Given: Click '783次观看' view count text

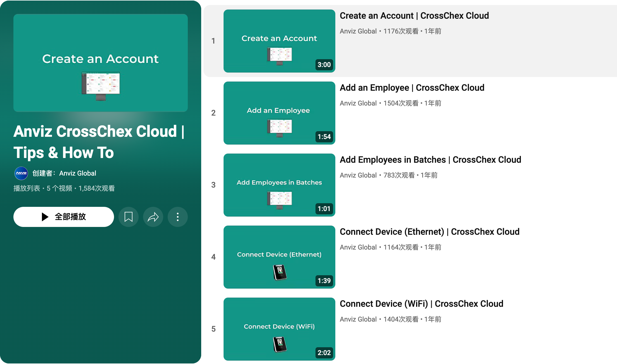Looking at the screenshot, I should 399,175.
